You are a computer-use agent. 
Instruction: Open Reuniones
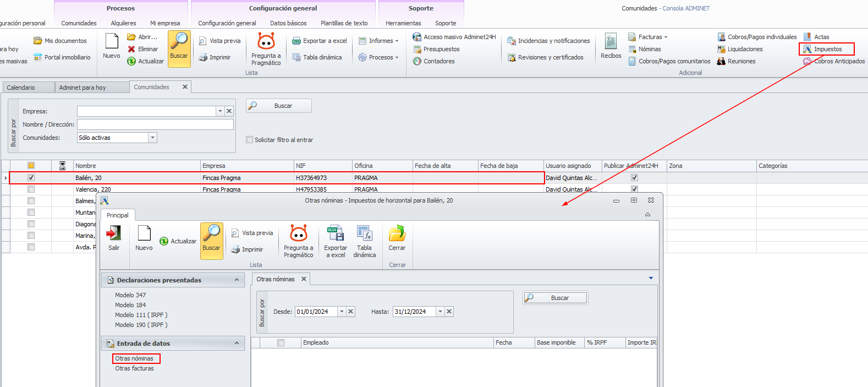pos(737,61)
